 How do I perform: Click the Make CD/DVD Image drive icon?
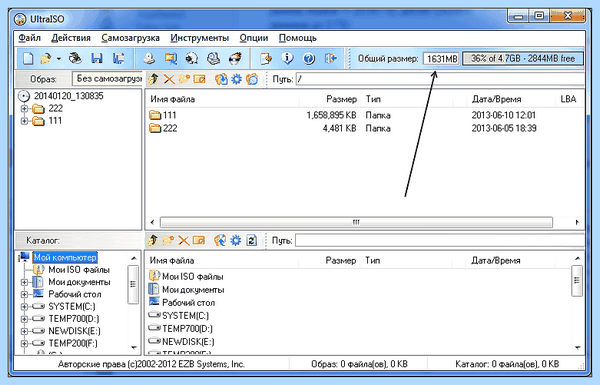tap(149, 59)
